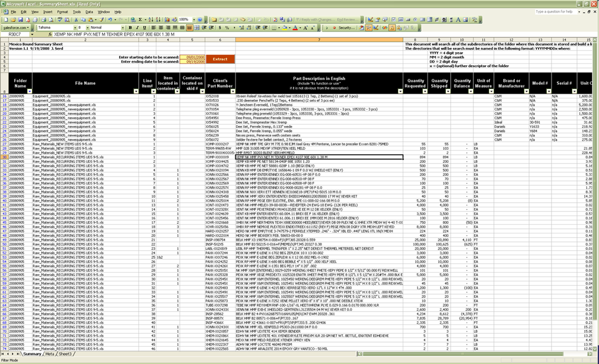The height and width of the screenshot is (364, 599).
Task: Insert a checkbox control from toolbox
Action: (x=394, y=20)
